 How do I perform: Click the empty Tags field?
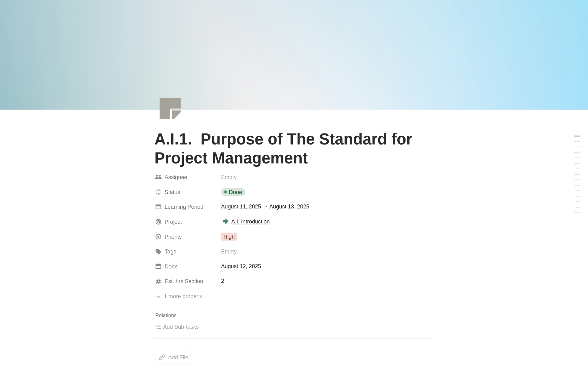[229, 252]
